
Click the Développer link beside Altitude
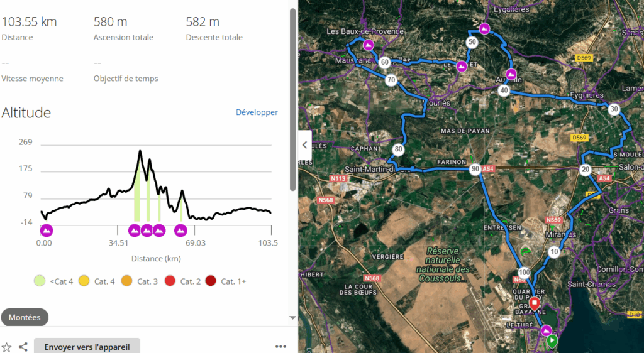coord(257,112)
